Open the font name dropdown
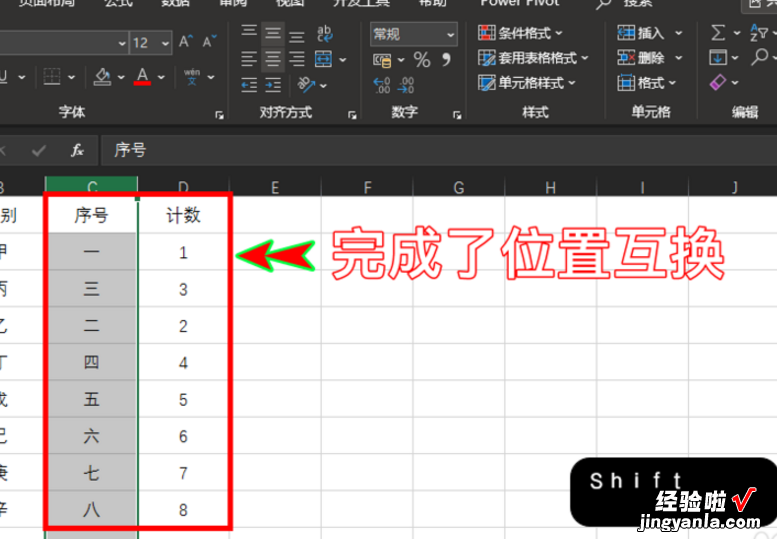Screen dimensions: 777x539 (x=122, y=44)
